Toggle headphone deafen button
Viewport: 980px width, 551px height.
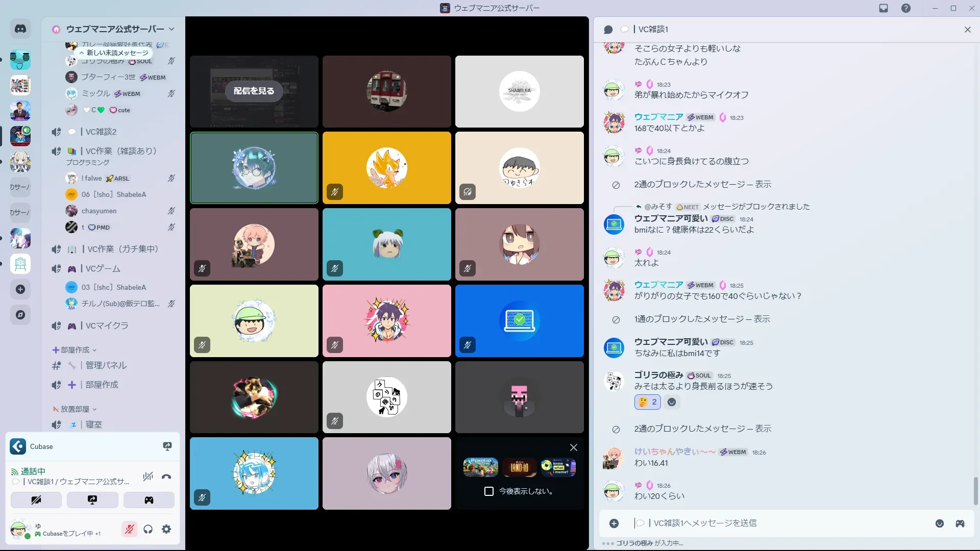(x=148, y=529)
